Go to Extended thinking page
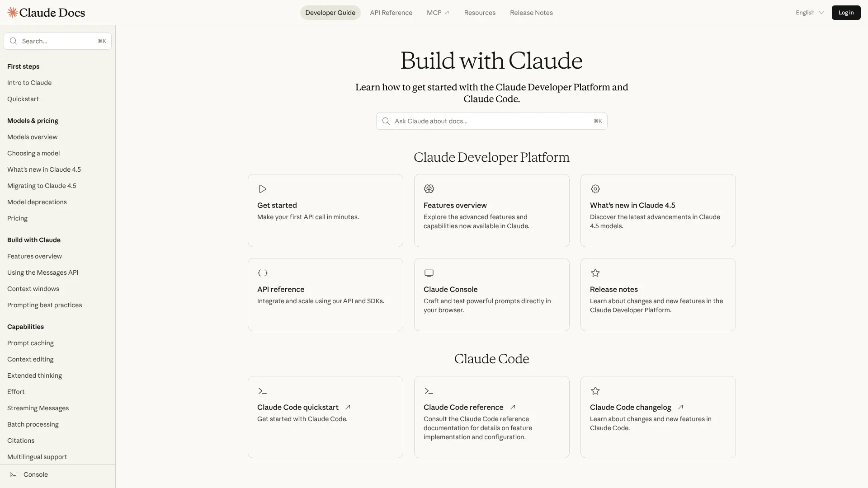 34,375
